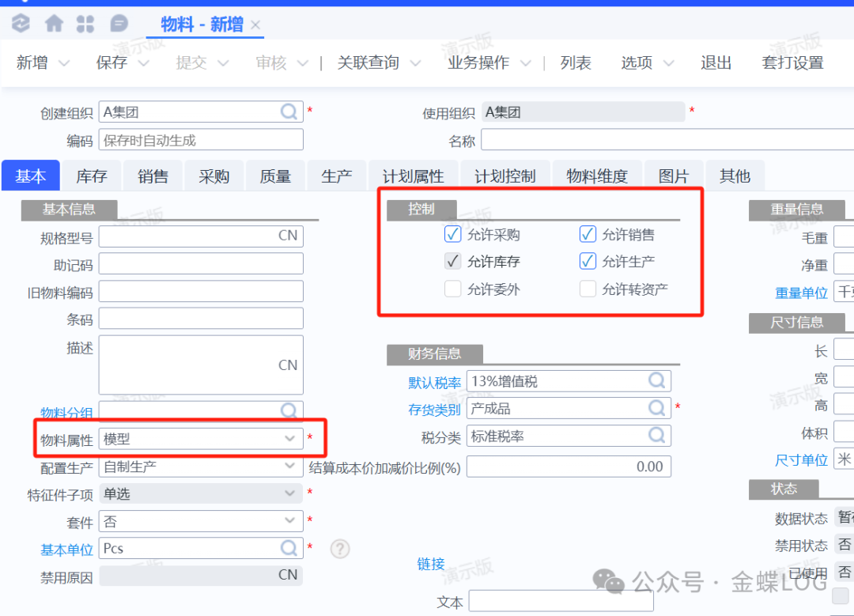
Task: Open the 套件 dropdown list
Action: click(289, 521)
